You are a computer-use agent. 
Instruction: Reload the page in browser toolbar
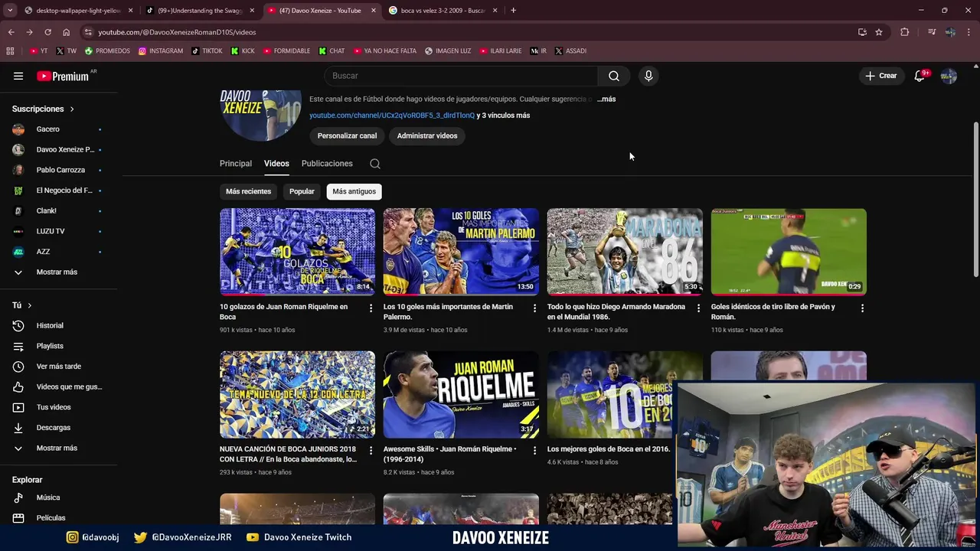(x=47, y=32)
